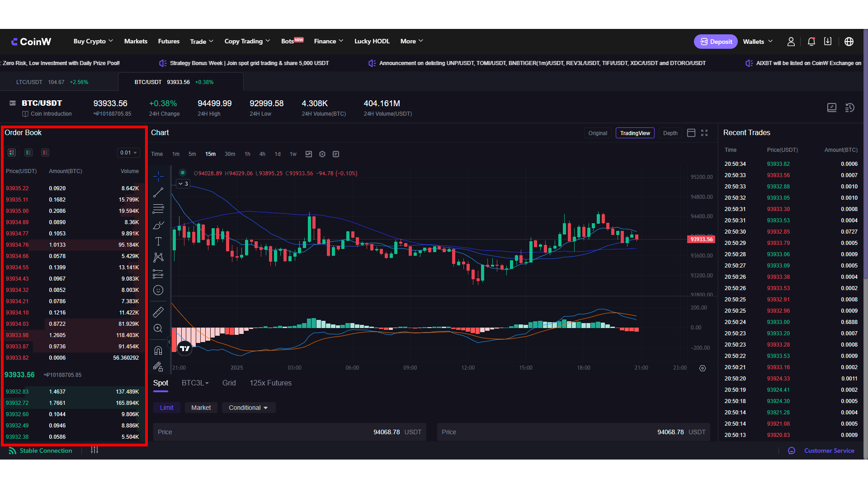Toggle magnet mode on the chart
Viewport: 868px width, 488px height.
(158, 350)
